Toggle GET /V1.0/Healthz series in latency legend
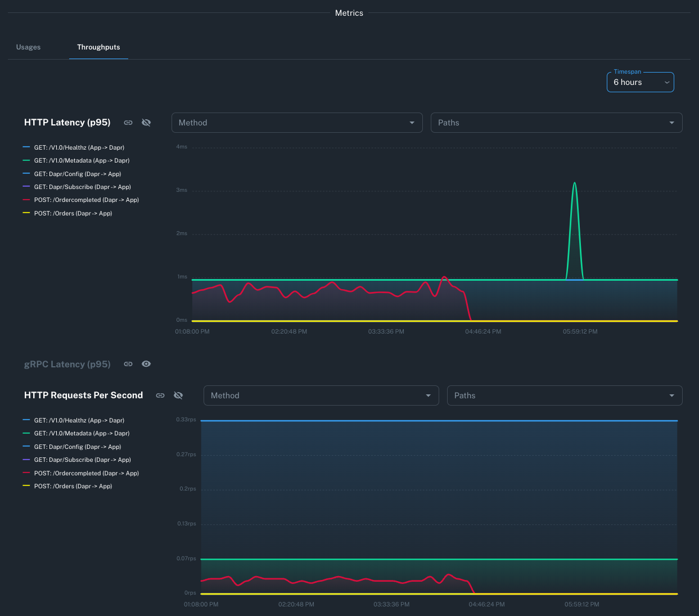The height and width of the screenshot is (616, 699). pos(79,147)
